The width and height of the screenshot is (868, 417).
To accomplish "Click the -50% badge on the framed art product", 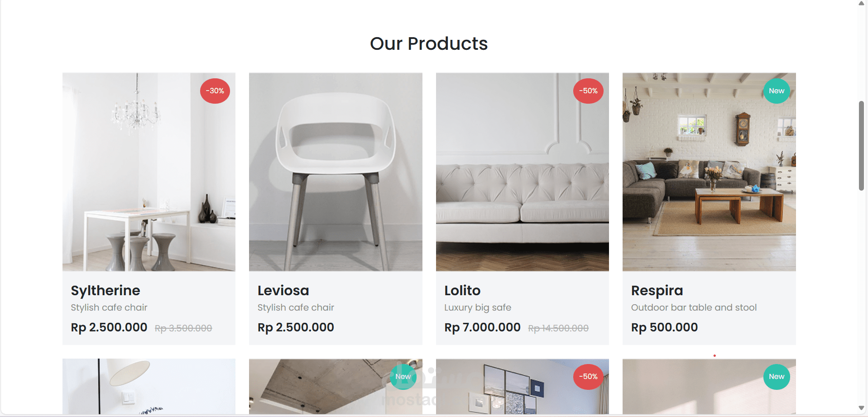I will (x=588, y=377).
